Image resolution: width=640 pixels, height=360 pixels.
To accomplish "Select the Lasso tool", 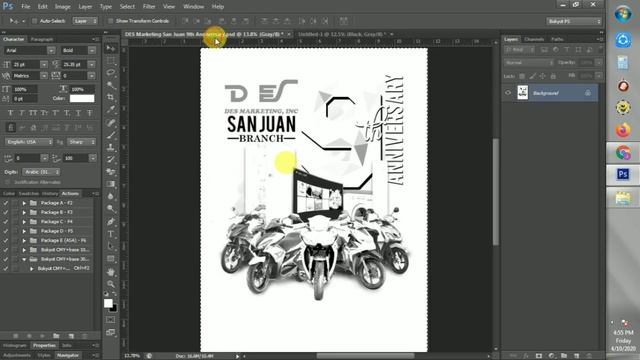I will click(x=111, y=73).
